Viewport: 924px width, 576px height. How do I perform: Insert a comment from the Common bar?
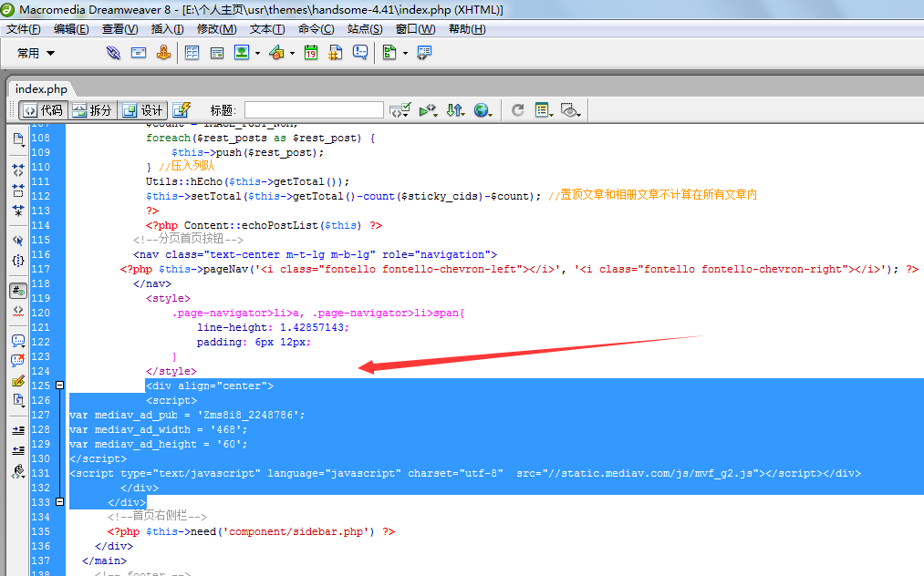tap(360, 53)
